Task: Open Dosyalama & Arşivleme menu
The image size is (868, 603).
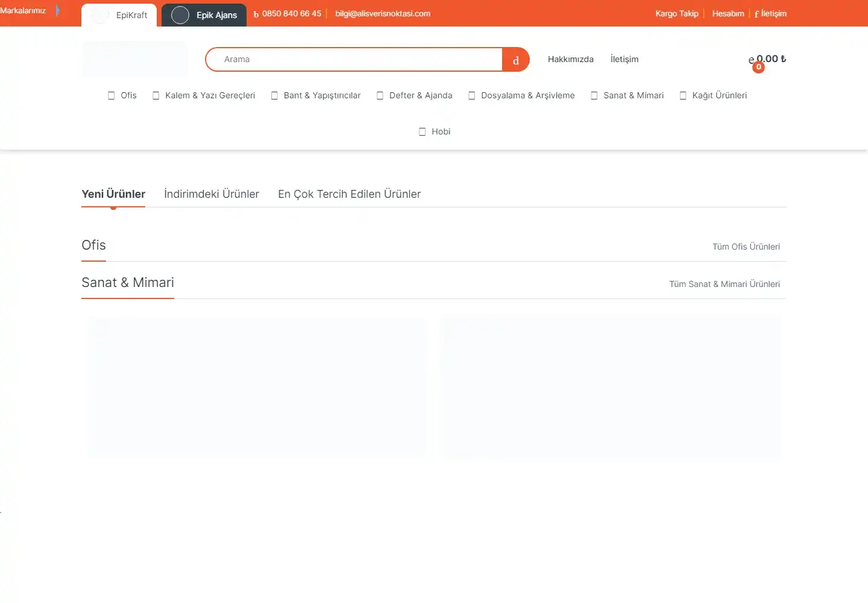Action: coord(521,95)
